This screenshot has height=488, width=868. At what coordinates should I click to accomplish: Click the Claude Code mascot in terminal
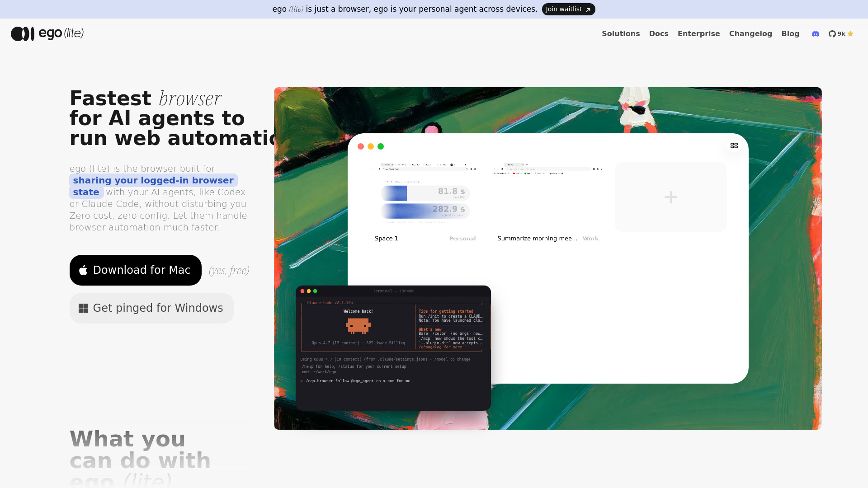pyautogui.click(x=358, y=326)
